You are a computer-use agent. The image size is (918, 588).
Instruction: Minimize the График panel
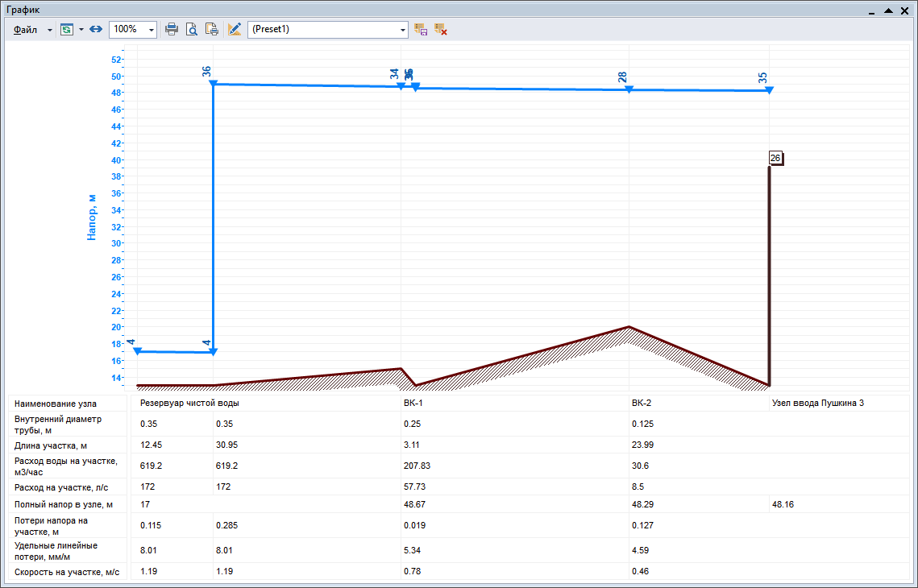click(x=872, y=10)
